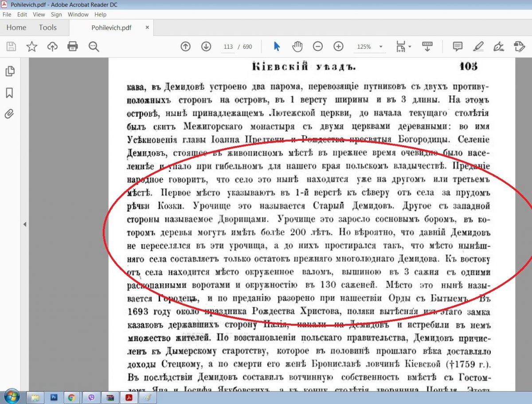Close the Pohilevich.pdf tab
Viewport: 532px width, 404px height.
(x=147, y=27)
